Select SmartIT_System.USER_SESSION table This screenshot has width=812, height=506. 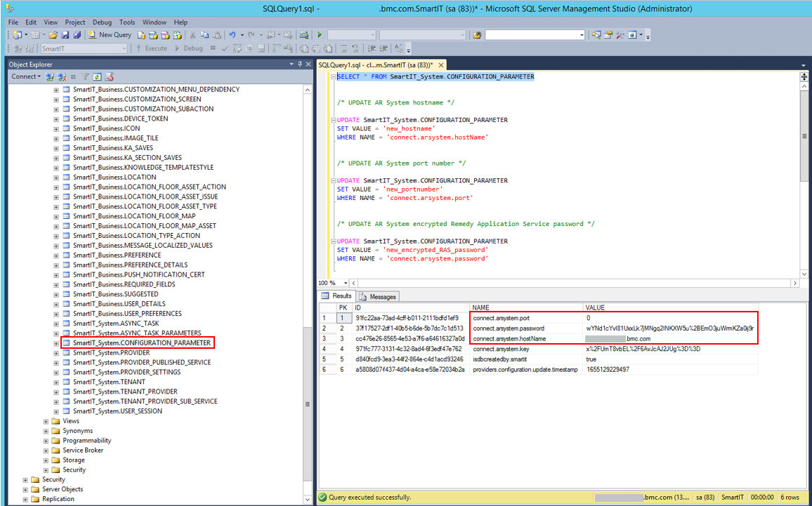coord(117,411)
